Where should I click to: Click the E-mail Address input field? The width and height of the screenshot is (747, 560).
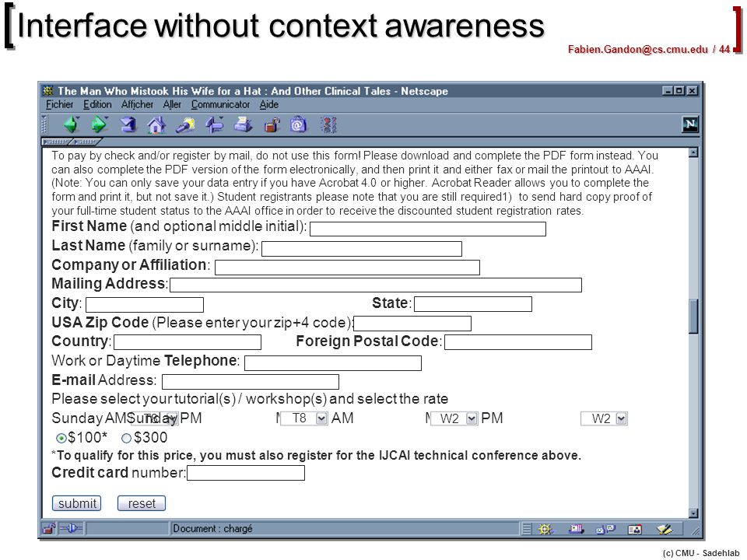pyautogui.click(x=251, y=382)
